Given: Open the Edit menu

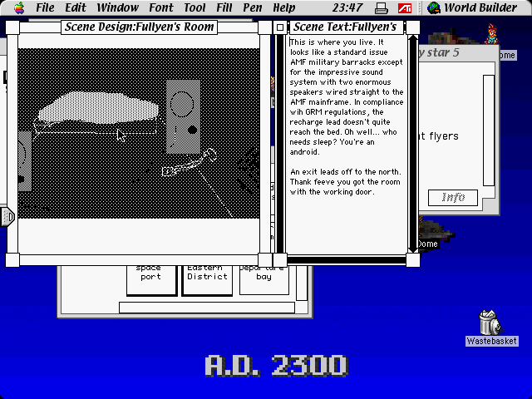Looking at the screenshot, I should pos(76,7).
